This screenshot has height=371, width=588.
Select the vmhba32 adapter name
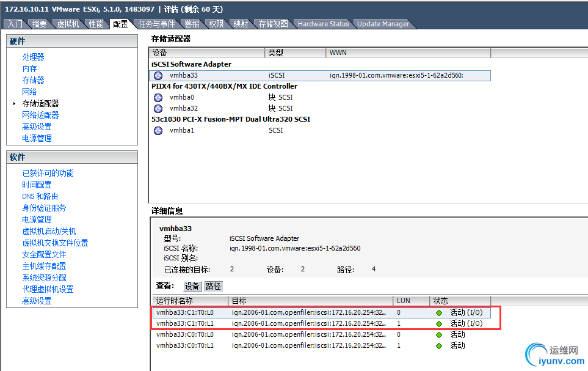pos(184,109)
